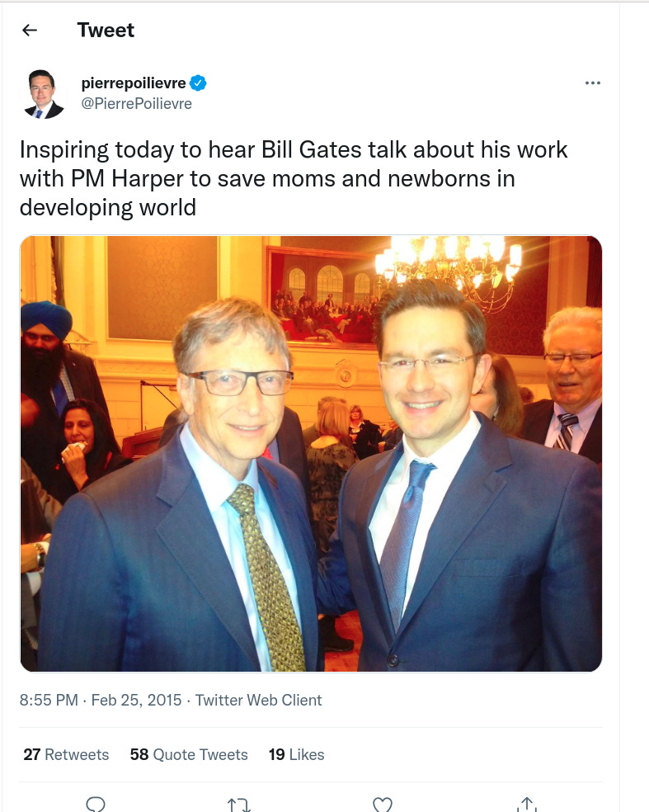649x812 pixels.
Task: Open the @PierrePoilievre handle link
Action: [x=137, y=104]
